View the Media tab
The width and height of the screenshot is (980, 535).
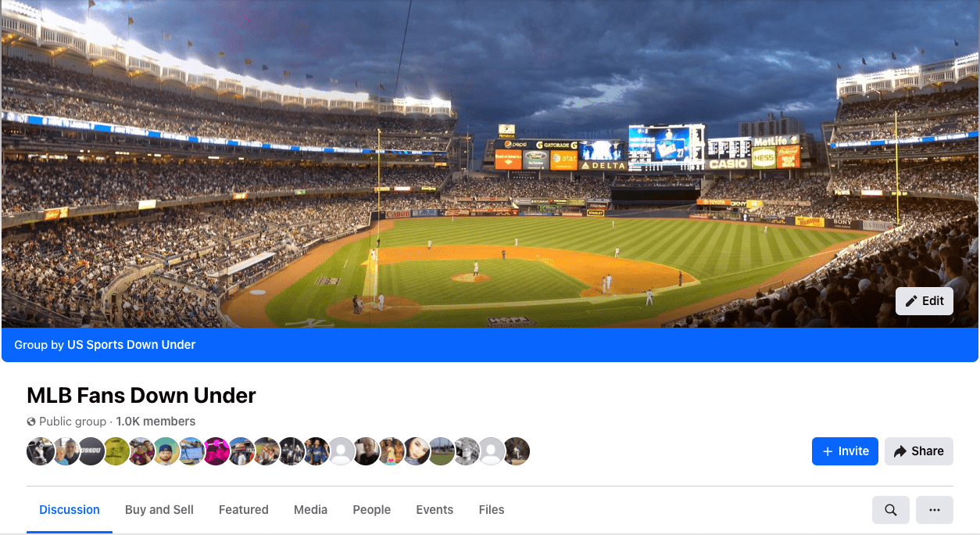click(x=310, y=510)
